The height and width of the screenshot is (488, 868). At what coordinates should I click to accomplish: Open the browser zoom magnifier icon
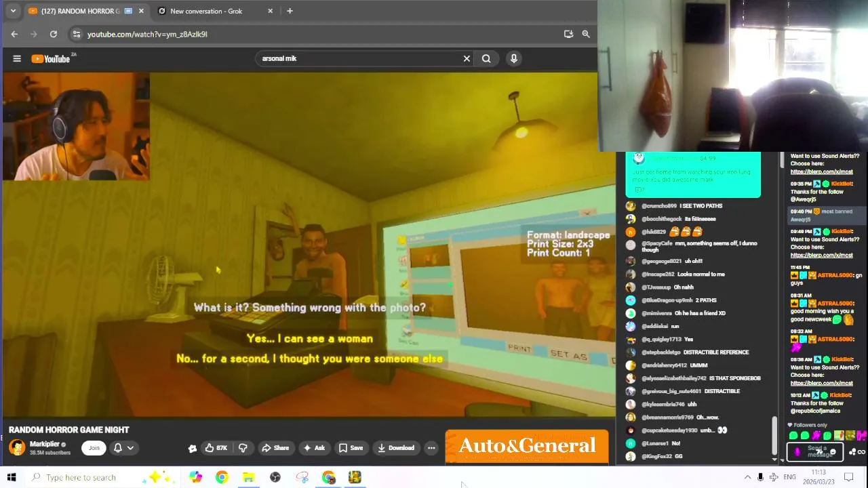(x=586, y=34)
